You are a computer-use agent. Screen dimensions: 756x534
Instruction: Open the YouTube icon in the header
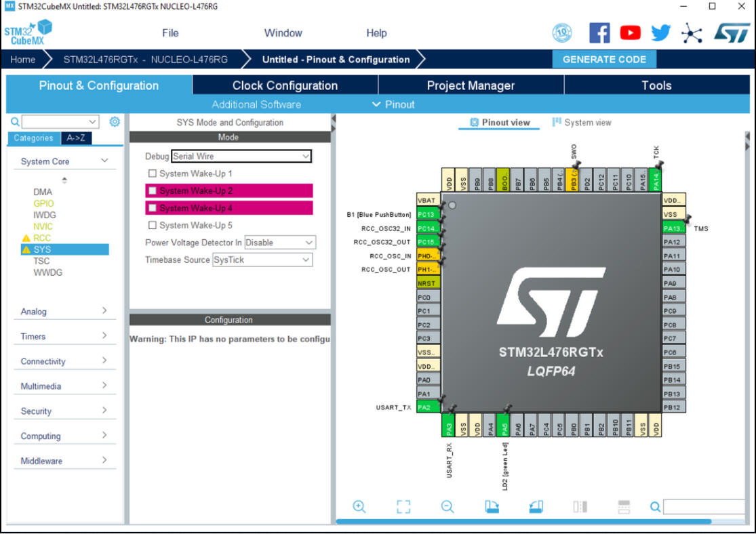630,33
